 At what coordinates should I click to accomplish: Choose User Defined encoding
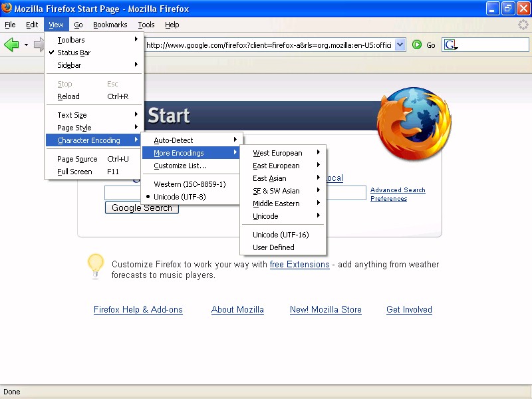pyautogui.click(x=283, y=247)
